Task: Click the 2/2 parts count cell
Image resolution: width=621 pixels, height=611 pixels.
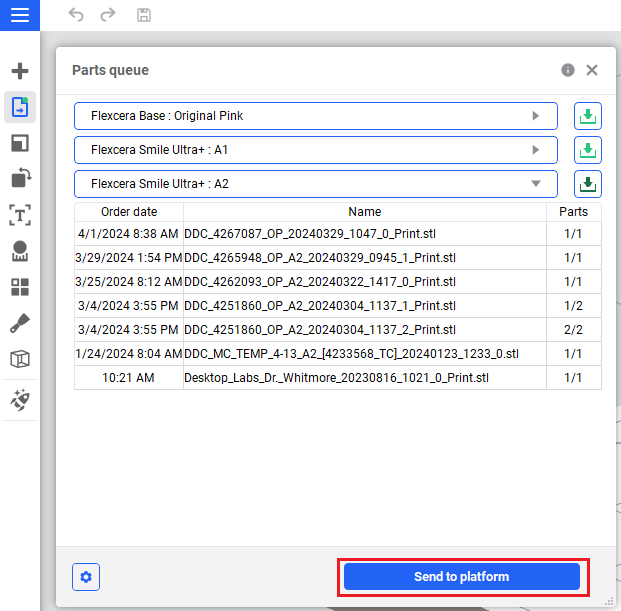Action: [x=573, y=330]
